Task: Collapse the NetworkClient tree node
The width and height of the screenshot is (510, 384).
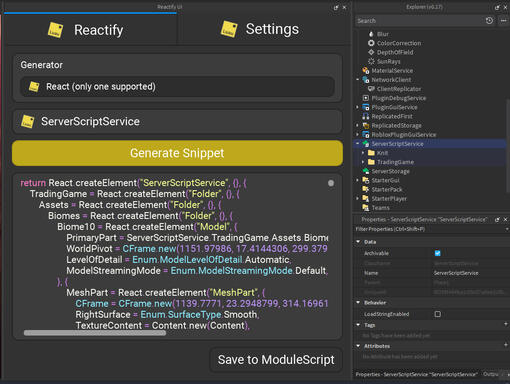Action: pos(358,80)
